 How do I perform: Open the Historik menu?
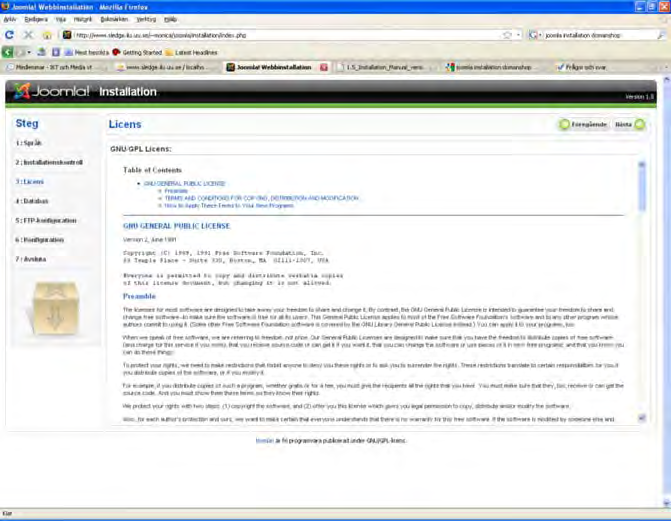(83, 19)
